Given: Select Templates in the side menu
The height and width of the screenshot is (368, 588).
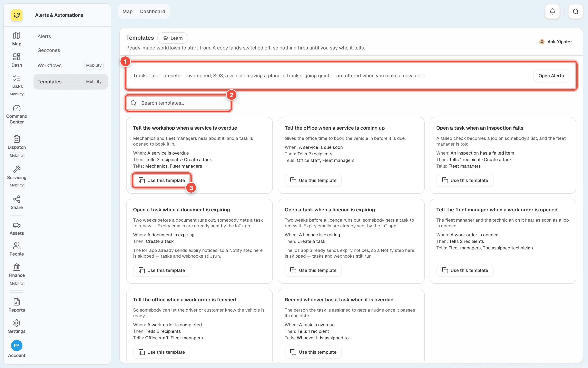Looking at the screenshot, I should (x=70, y=82).
